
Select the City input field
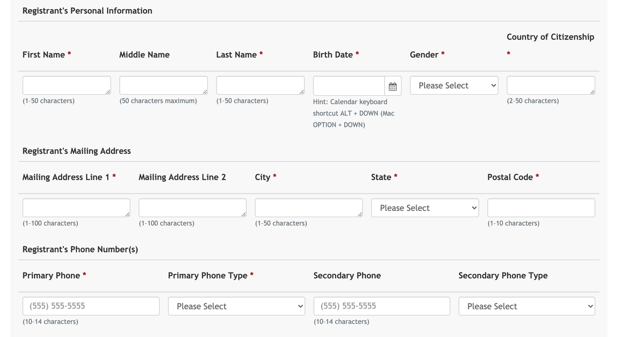pos(309,208)
